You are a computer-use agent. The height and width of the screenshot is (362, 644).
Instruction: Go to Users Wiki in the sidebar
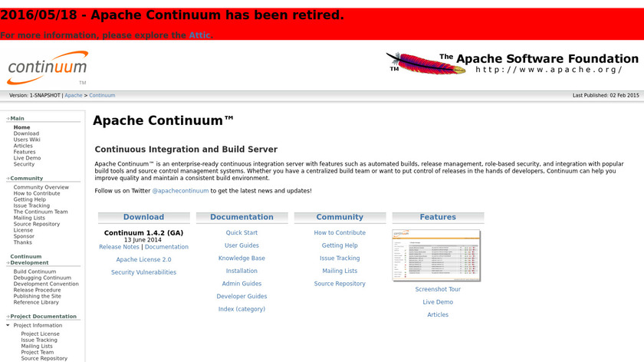coord(27,140)
